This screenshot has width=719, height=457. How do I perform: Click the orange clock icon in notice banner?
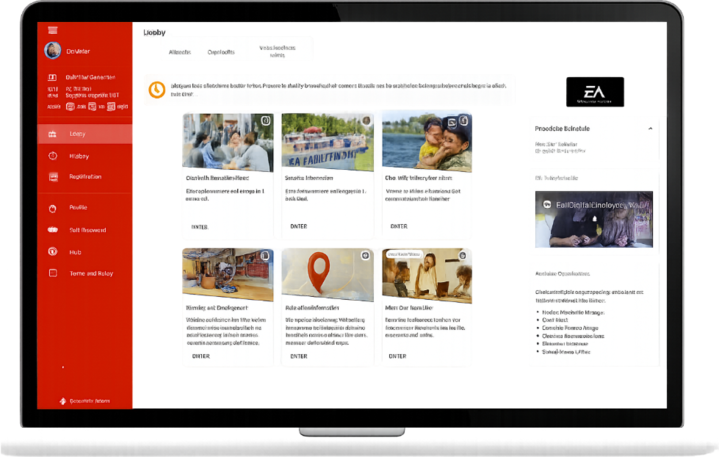tap(157, 89)
